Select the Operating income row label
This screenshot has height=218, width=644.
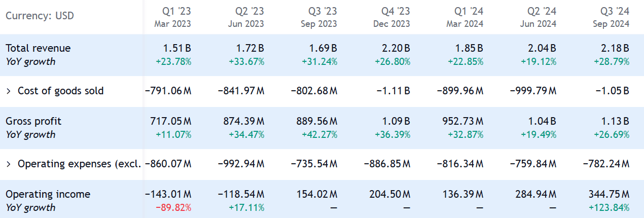(x=48, y=194)
